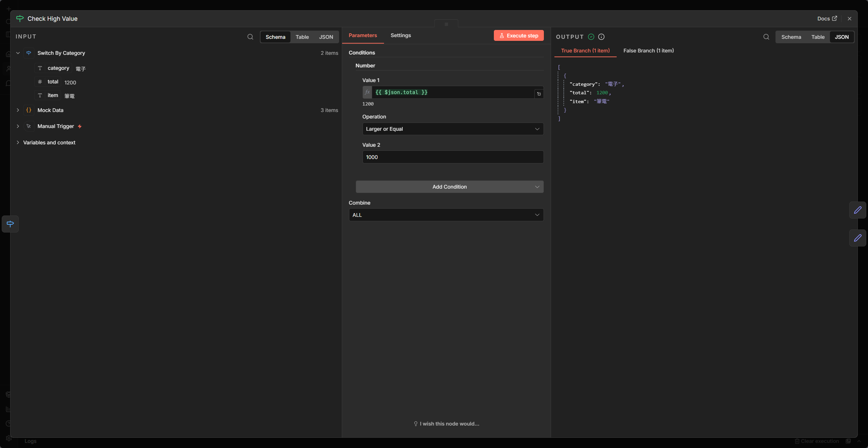Click the output panel search icon

[766, 37]
